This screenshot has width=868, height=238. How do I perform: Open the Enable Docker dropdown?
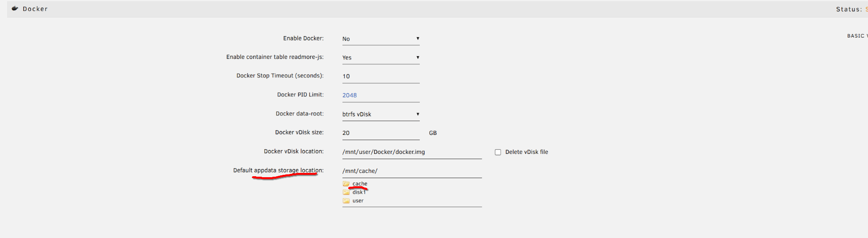(381, 39)
